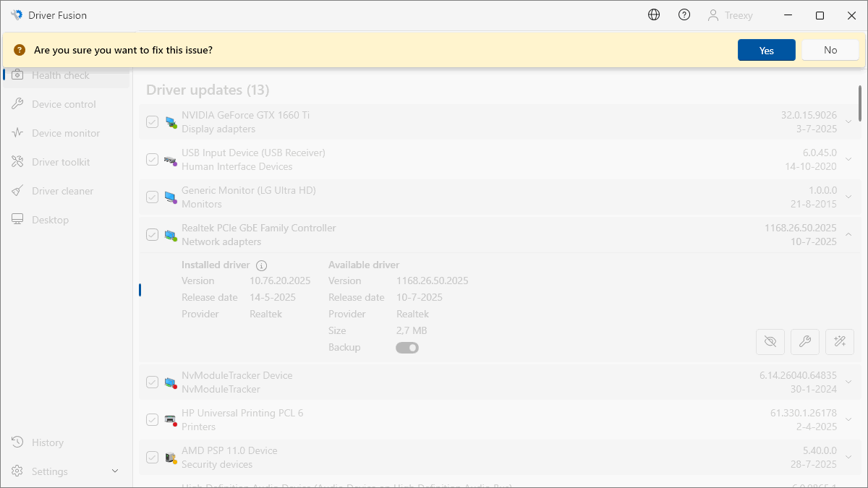
Task: Uncheck the Generic Monitor checkbox
Action: coord(152,197)
